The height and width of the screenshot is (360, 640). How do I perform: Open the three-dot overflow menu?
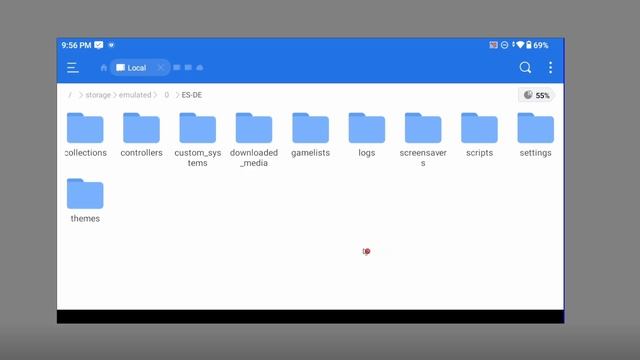pos(550,67)
